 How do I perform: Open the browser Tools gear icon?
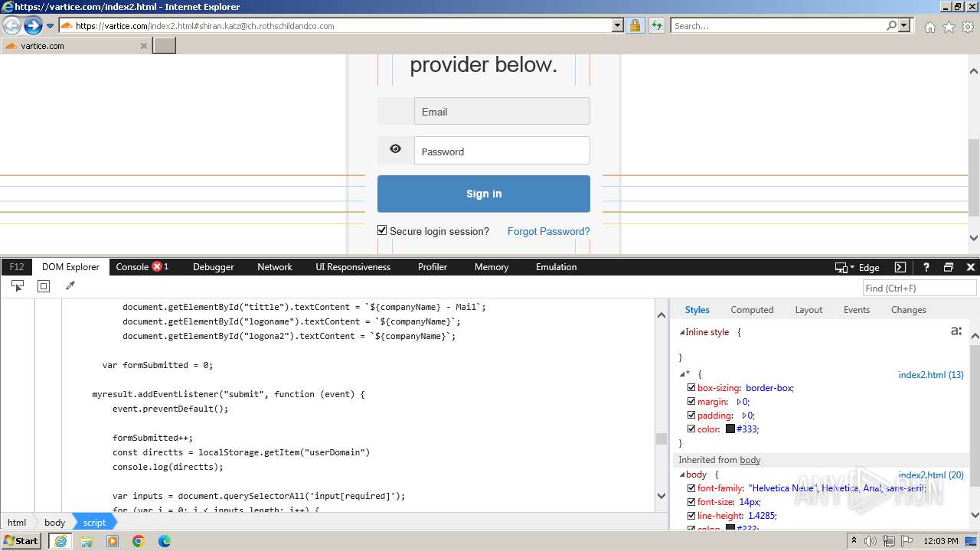point(968,27)
